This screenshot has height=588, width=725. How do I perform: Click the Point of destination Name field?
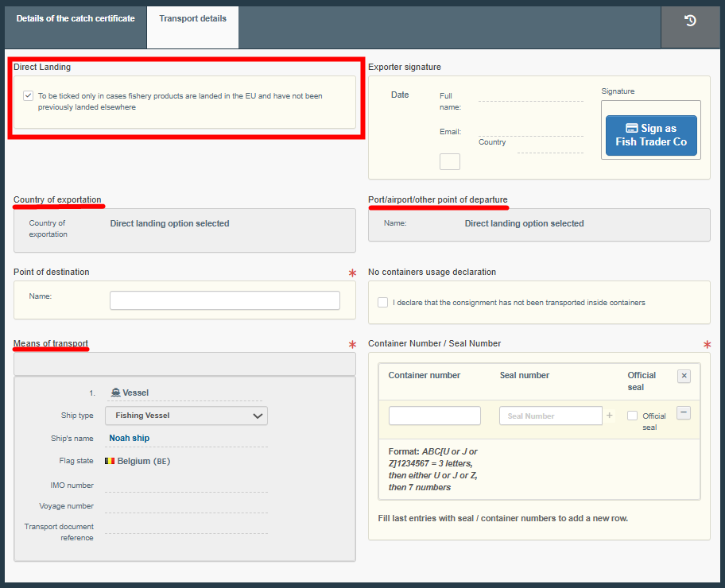pyautogui.click(x=224, y=300)
